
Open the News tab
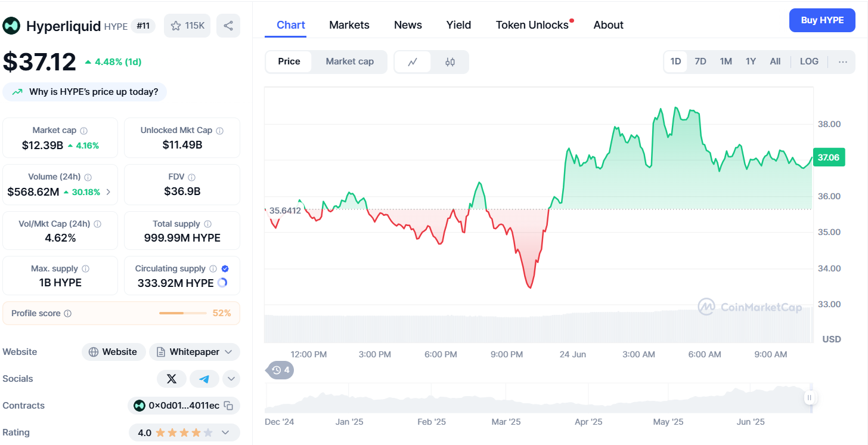[408, 25]
